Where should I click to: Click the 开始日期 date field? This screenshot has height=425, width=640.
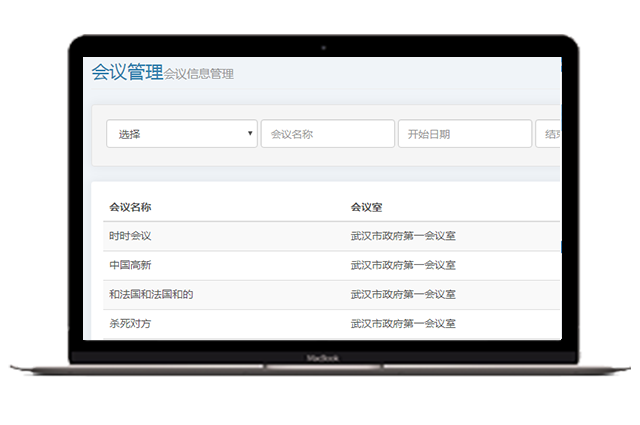(464, 134)
